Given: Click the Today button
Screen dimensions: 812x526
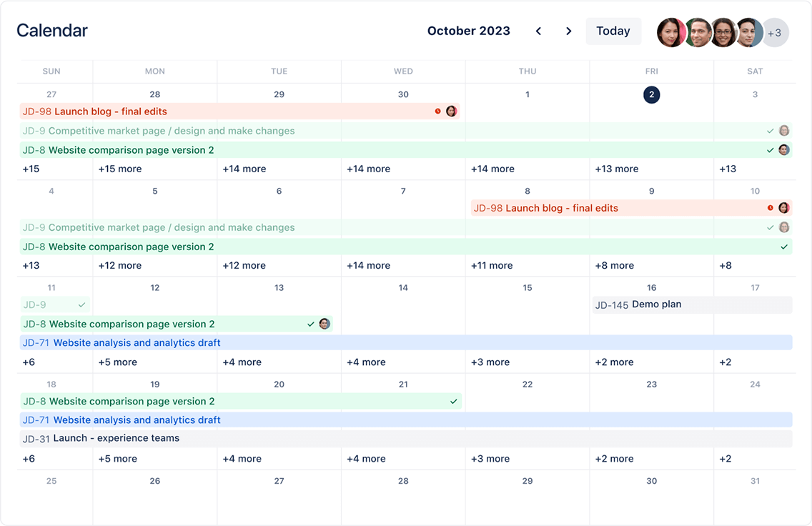Looking at the screenshot, I should click(x=613, y=31).
